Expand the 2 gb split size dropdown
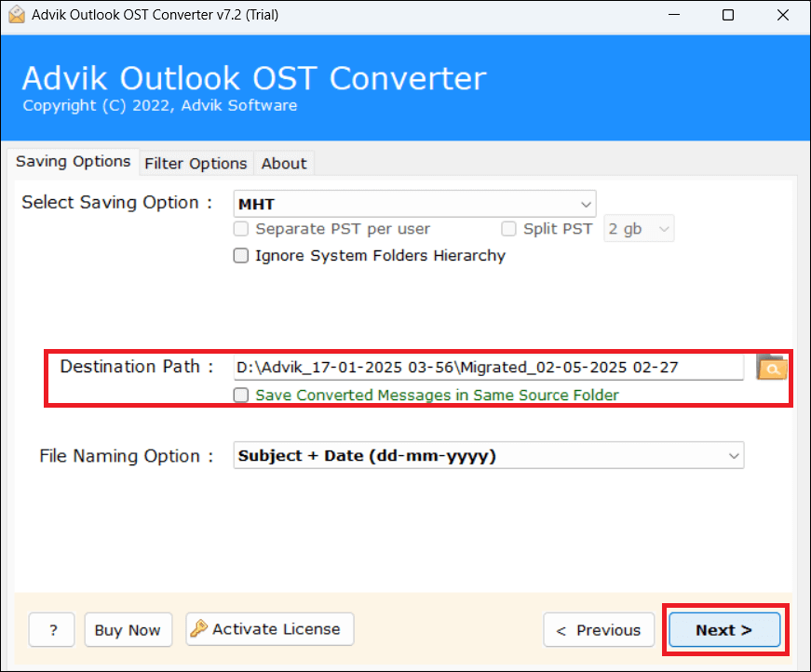 tap(639, 228)
